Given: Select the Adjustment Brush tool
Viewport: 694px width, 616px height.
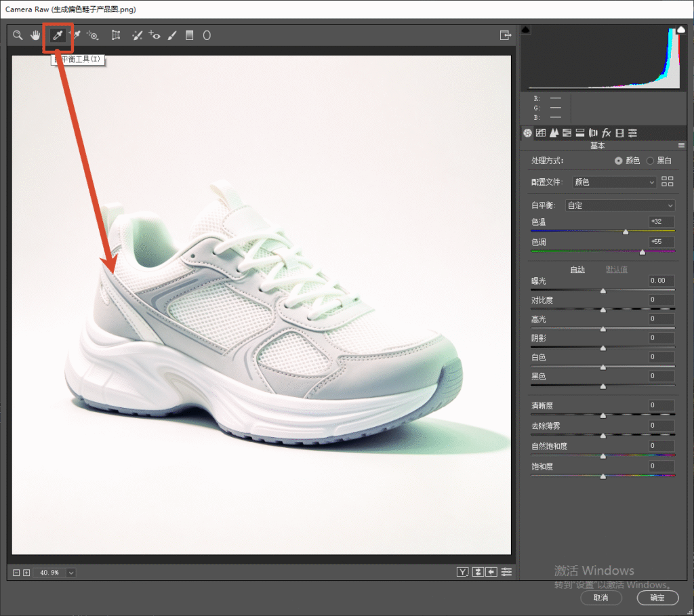Looking at the screenshot, I should pyautogui.click(x=172, y=35).
